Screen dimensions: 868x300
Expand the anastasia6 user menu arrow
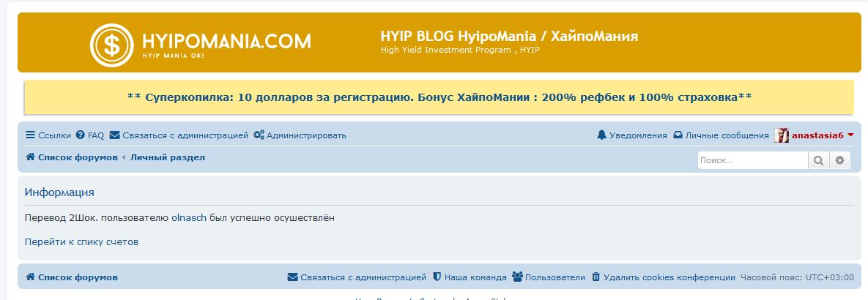click(850, 135)
